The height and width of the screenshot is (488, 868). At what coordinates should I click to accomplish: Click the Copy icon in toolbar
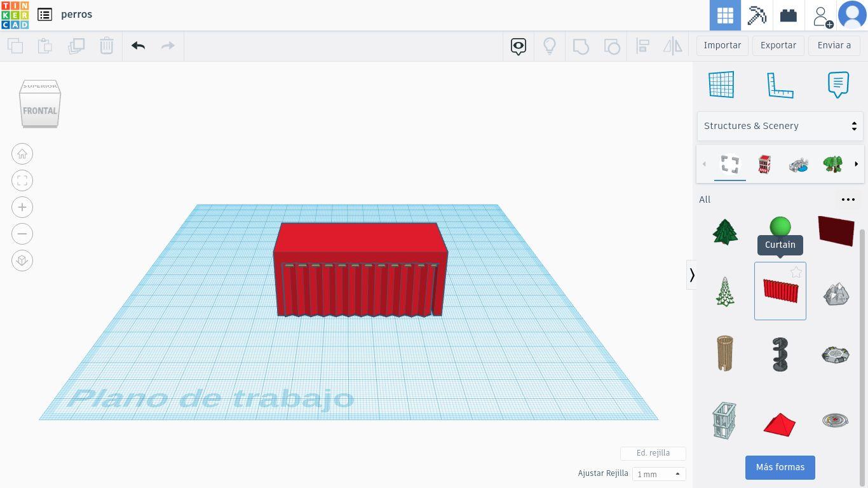point(15,46)
